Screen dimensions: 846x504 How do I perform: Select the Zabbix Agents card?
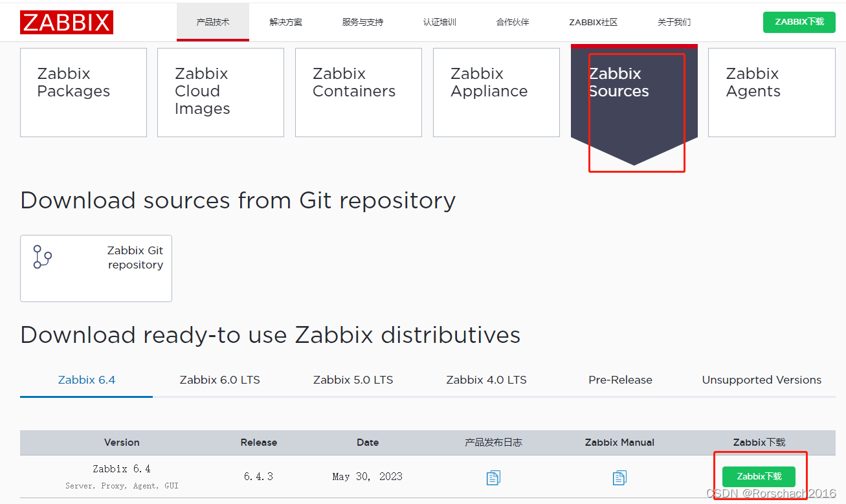772,93
